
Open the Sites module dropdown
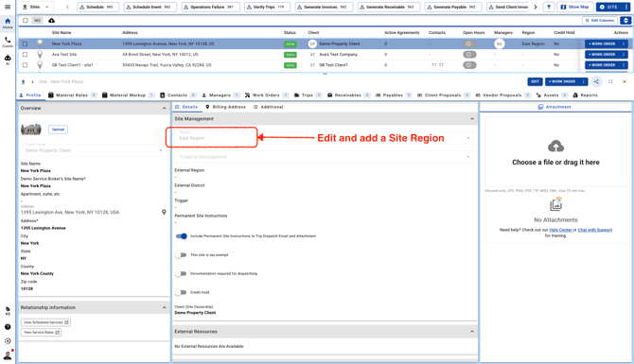[x=36, y=7]
